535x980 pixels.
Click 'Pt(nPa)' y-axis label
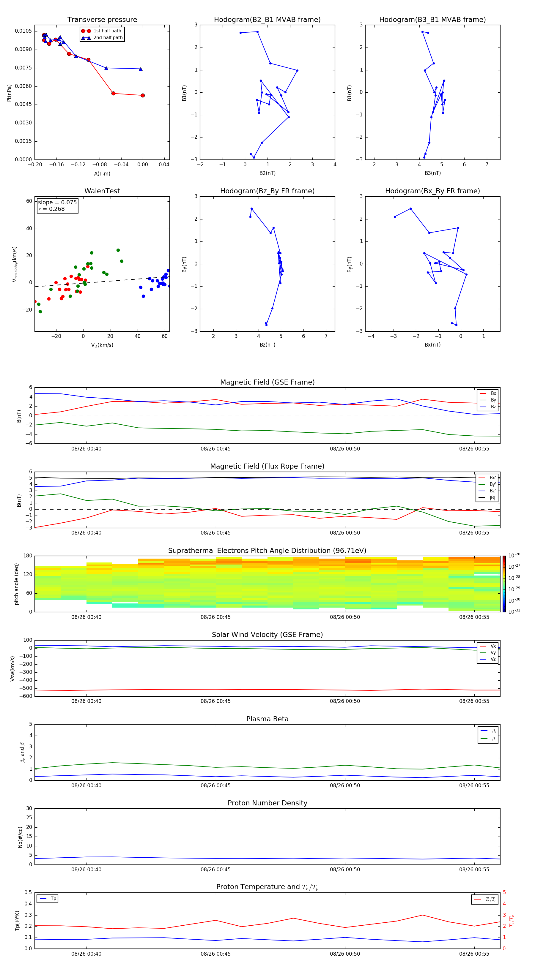point(9,93)
